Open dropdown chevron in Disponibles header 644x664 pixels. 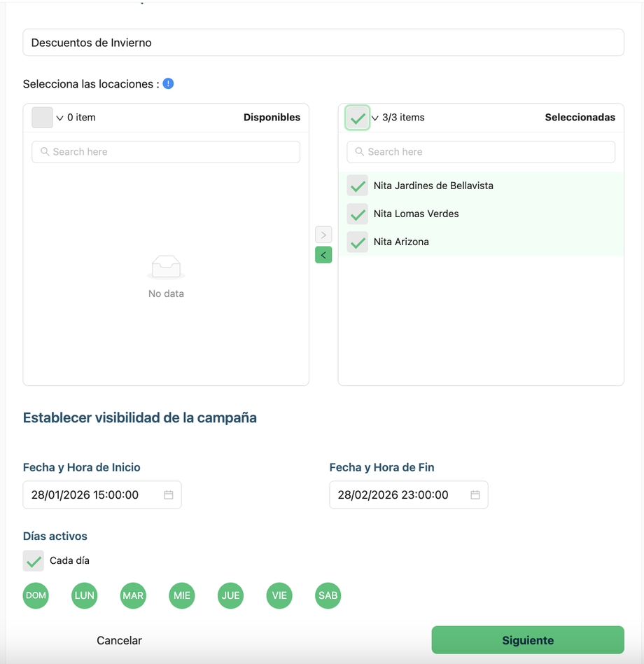click(x=59, y=118)
